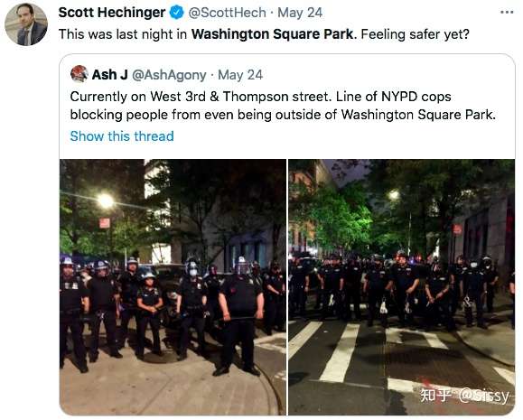This screenshot has height=420, width=523.
Task: Click Ash J's small avatar
Action: point(79,74)
